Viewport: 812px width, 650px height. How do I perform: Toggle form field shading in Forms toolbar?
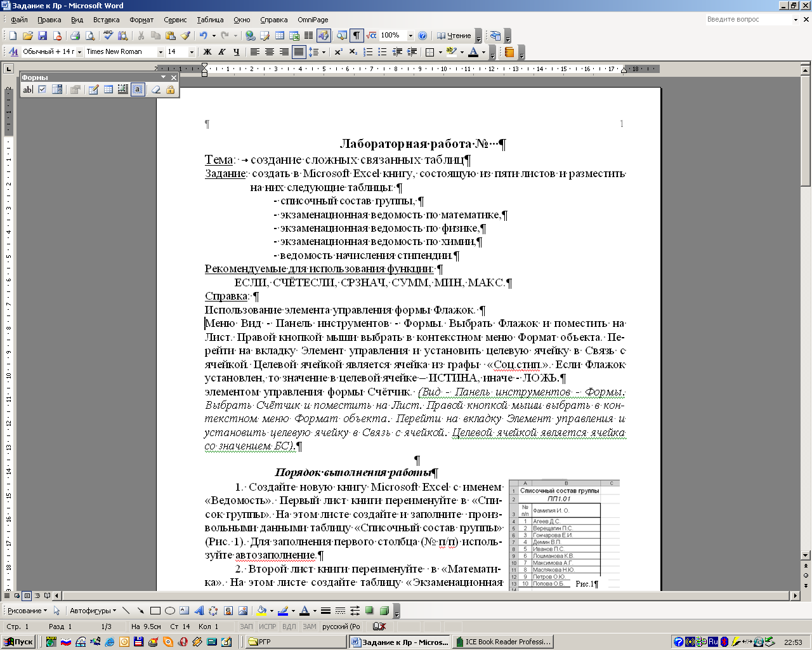click(x=138, y=90)
